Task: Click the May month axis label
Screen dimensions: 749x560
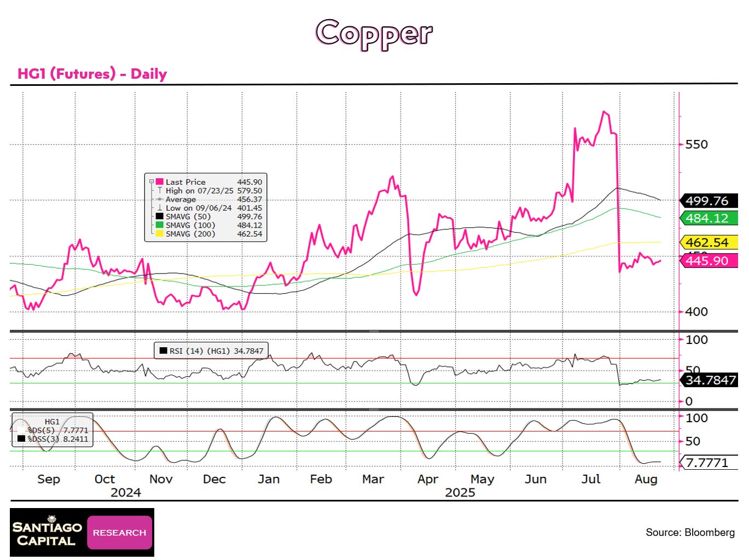Action: tap(482, 480)
